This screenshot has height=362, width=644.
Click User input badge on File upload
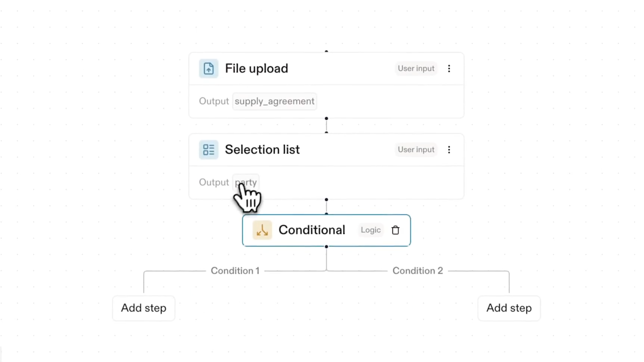pyautogui.click(x=416, y=68)
